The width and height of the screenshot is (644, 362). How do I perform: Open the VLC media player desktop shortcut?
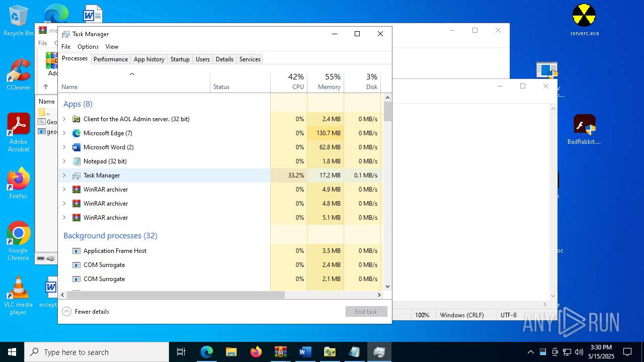pos(18,296)
